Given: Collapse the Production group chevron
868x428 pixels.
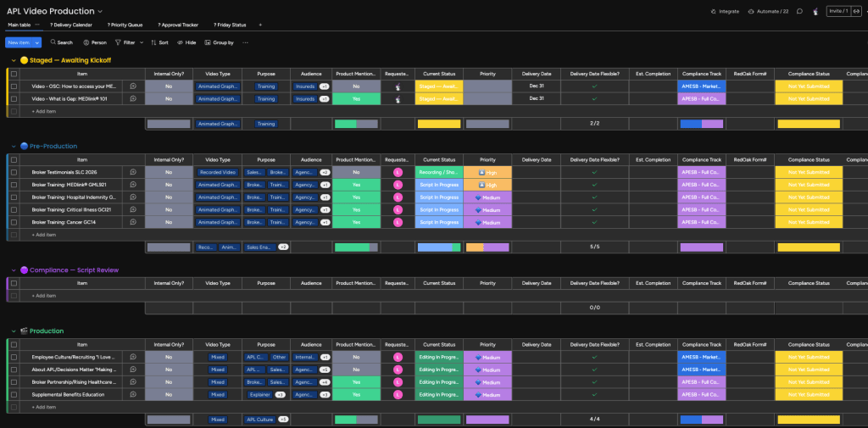Looking at the screenshot, I should (14, 331).
